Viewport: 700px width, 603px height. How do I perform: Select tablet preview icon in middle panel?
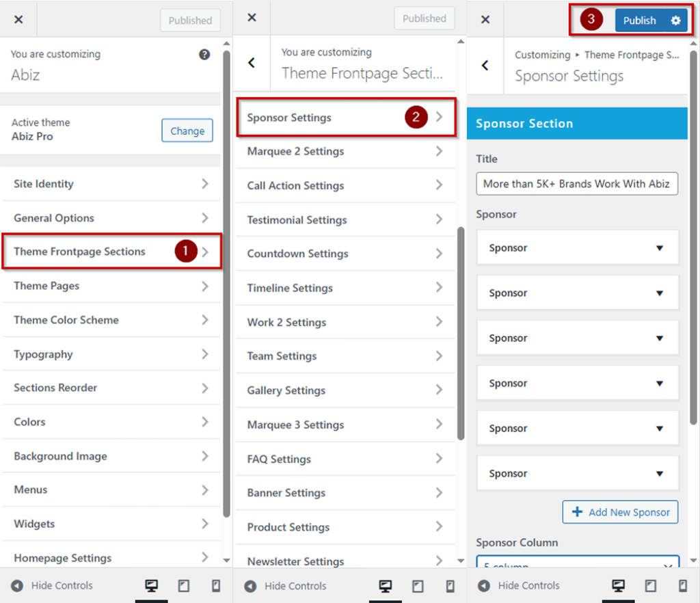[417, 586]
